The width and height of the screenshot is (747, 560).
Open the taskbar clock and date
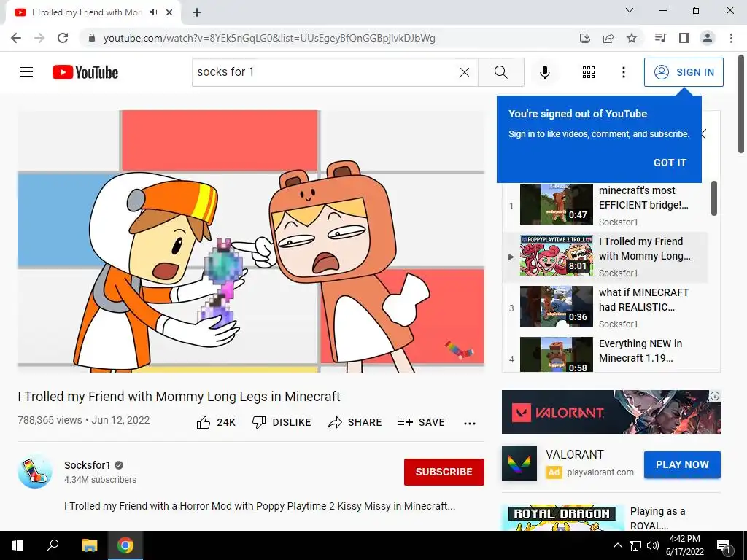(x=684, y=545)
